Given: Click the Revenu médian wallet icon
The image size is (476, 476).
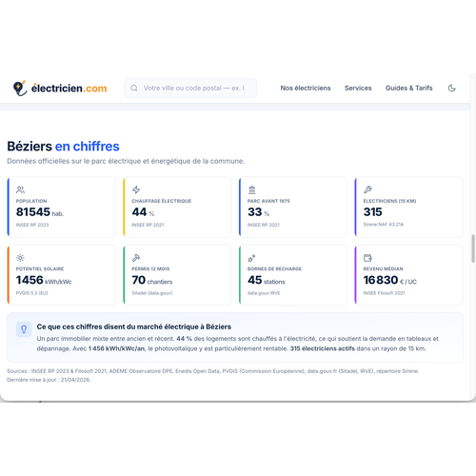Looking at the screenshot, I should coord(367,258).
